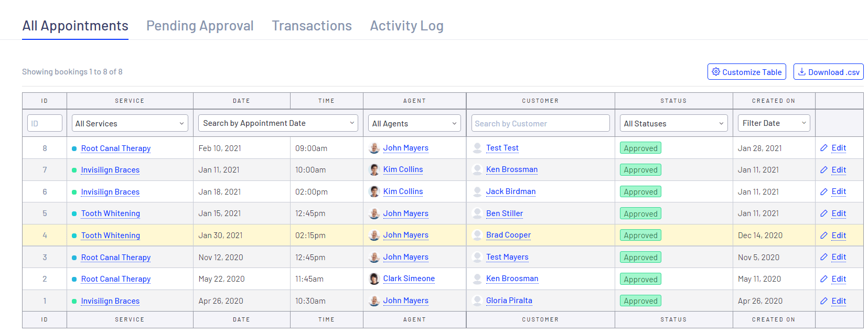Open the All Services filter dropdown

pyautogui.click(x=130, y=123)
